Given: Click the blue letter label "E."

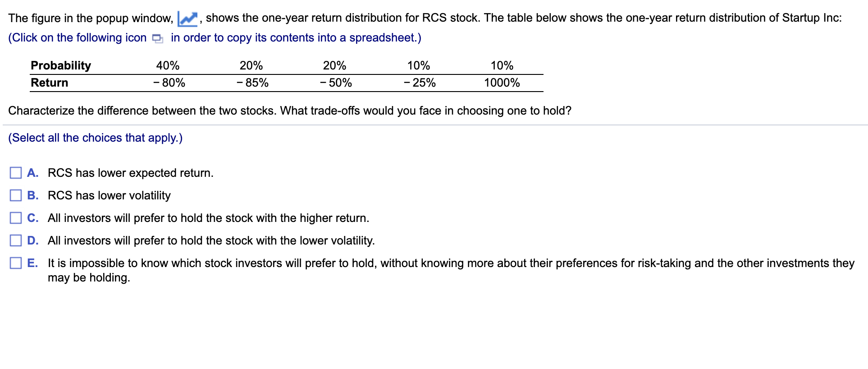Looking at the screenshot, I should 33,263.
